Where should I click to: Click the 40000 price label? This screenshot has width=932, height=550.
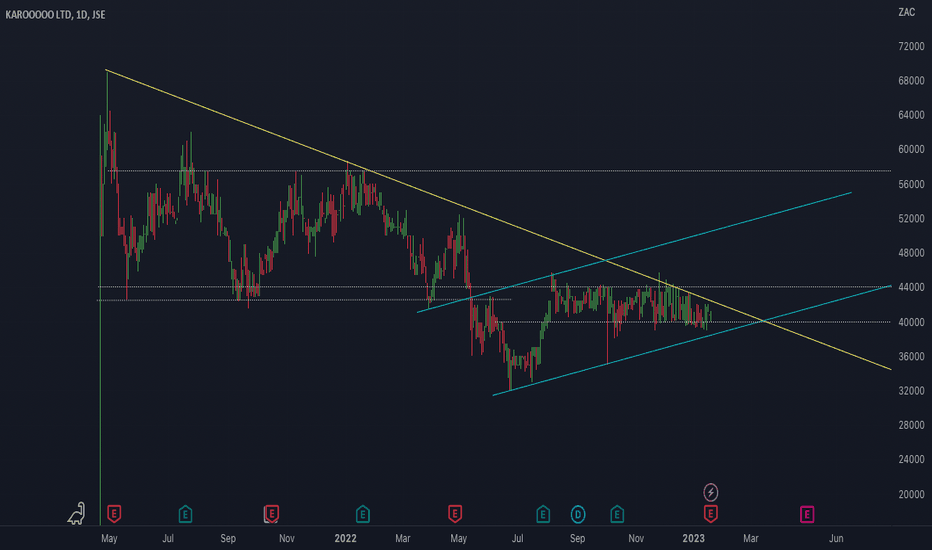click(x=911, y=322)
